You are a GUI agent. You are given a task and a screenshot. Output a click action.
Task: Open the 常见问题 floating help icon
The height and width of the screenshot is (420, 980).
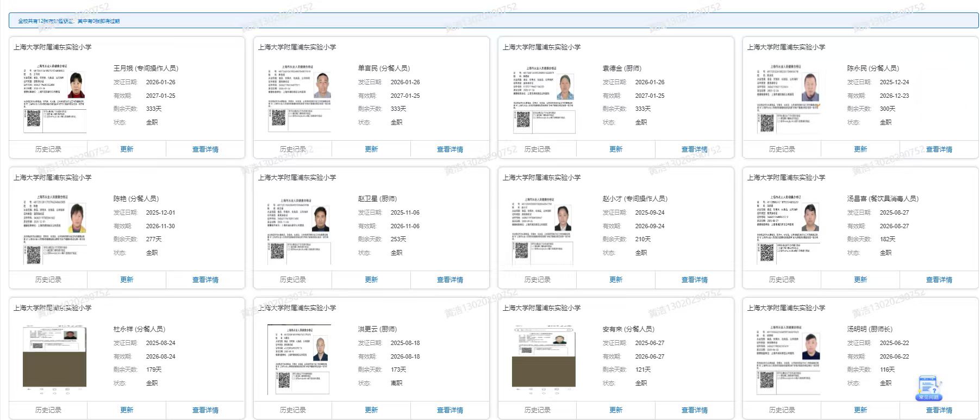pyautogui.click(x=929, y=388)
